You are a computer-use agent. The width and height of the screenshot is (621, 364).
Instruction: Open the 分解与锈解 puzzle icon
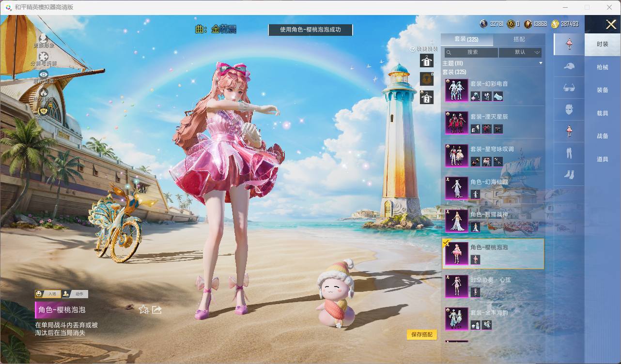pos(44,57)
